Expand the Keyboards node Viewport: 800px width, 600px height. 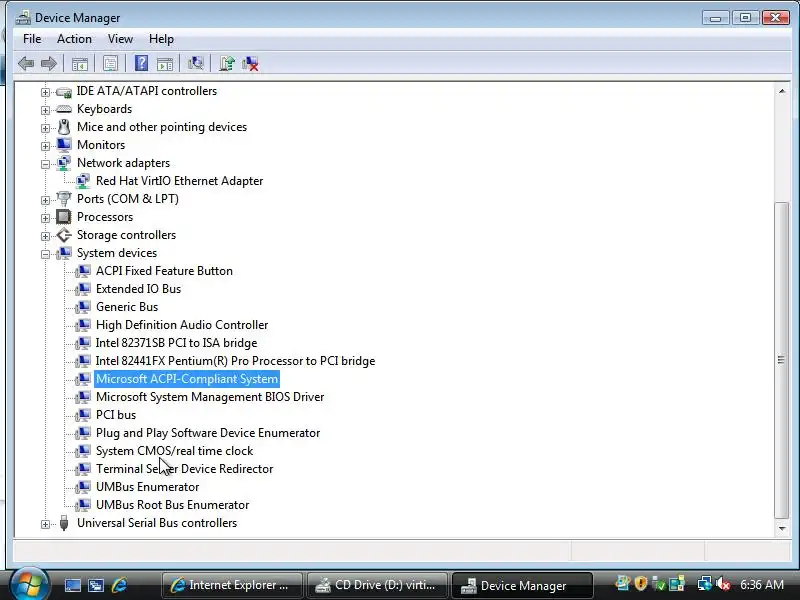point(45,110)
